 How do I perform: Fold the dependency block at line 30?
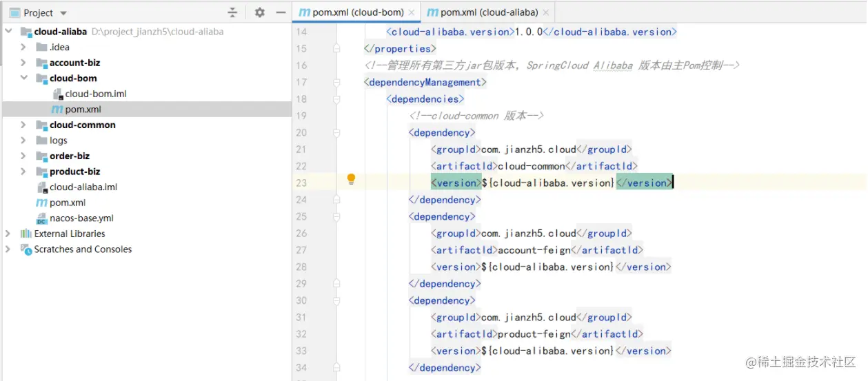coord(336,300)
